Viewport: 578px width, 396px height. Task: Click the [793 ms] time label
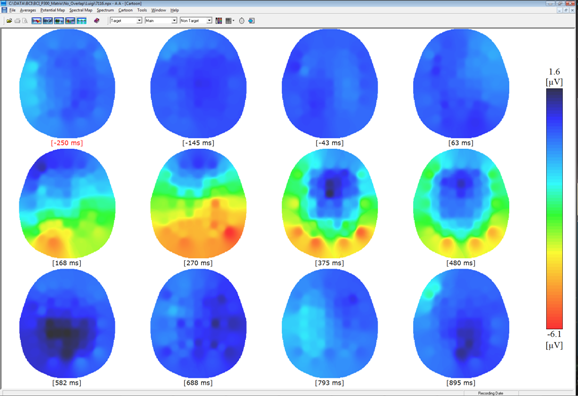(330, 383)
